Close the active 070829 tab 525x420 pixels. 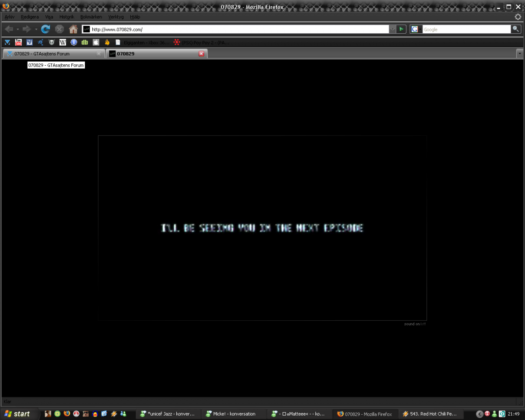[x=202, y=53]
